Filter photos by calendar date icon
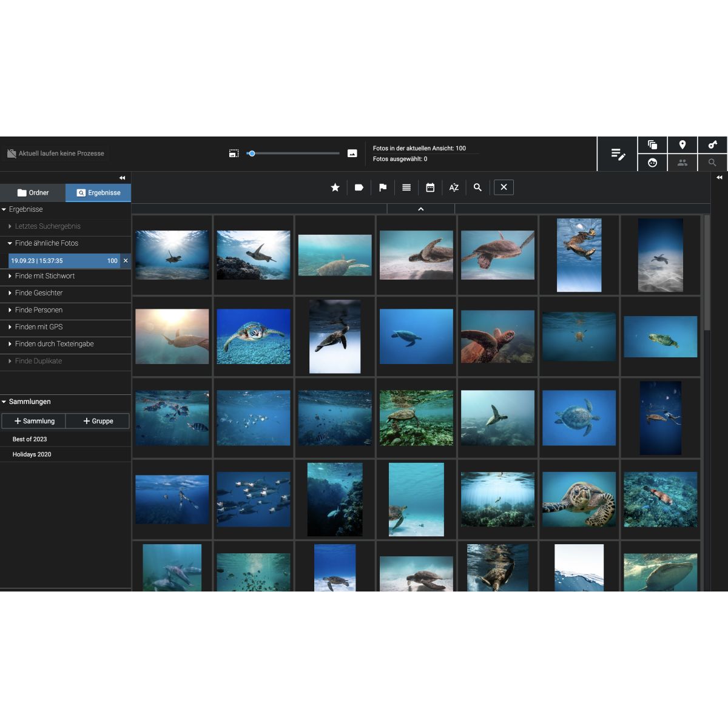Viewport: 728px width, 728px height. point(430,187)
